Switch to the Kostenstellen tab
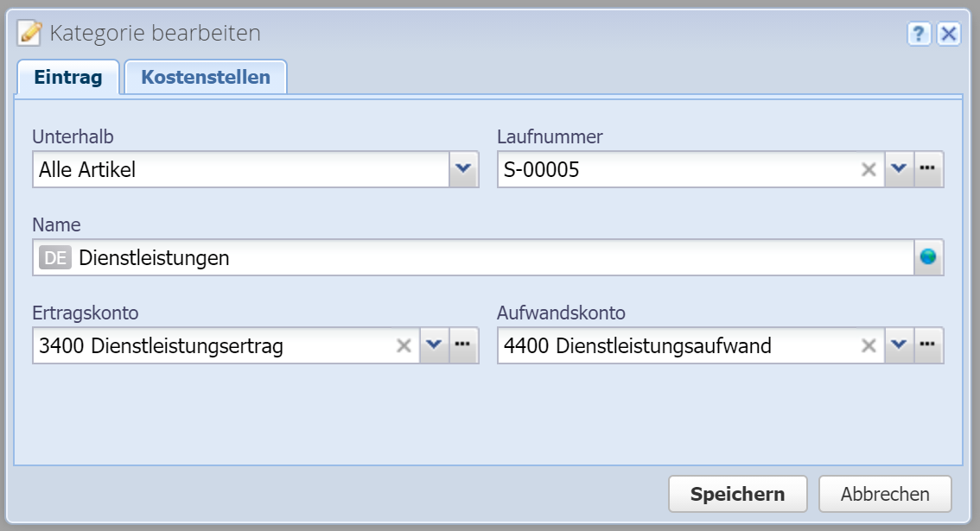The image size is (980, 531). tap(206, 77)
